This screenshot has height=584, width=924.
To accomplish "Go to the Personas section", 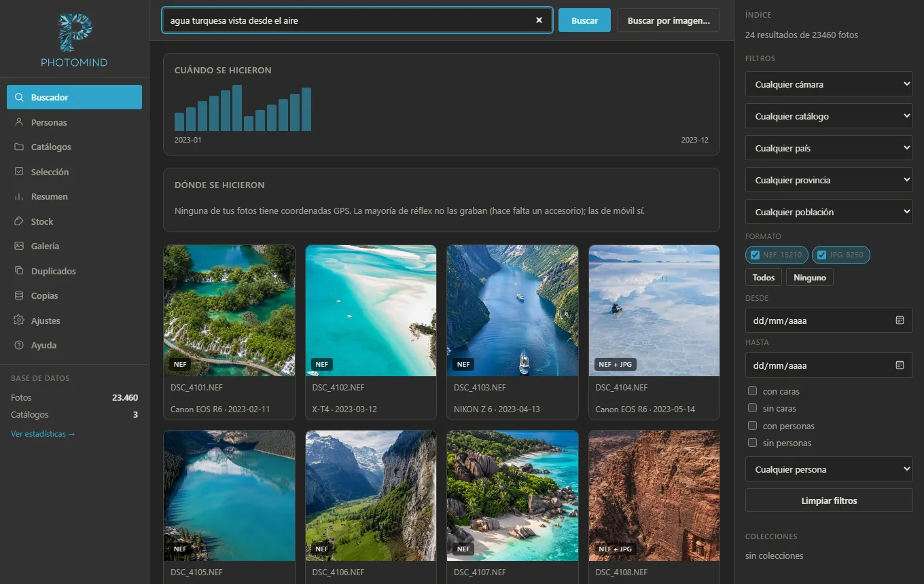I will [74, 122].
